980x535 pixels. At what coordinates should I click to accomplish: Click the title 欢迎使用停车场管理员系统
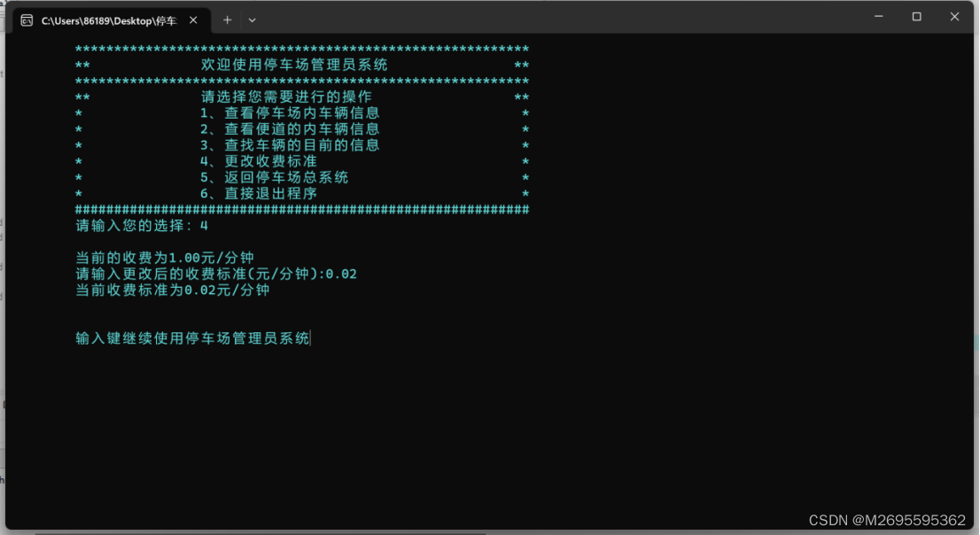pos(294,65)
